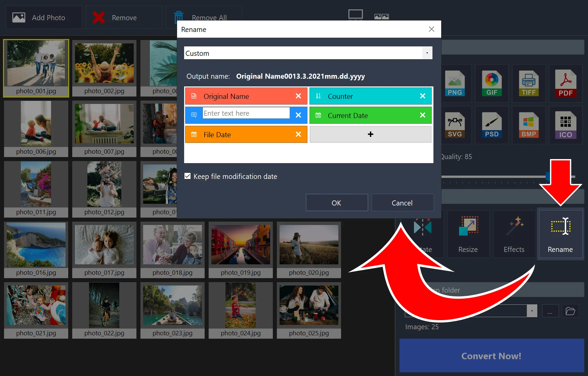Screen dimensions: 588x376
Task: Cancel the Rename dialog
Action: (402, 203)
